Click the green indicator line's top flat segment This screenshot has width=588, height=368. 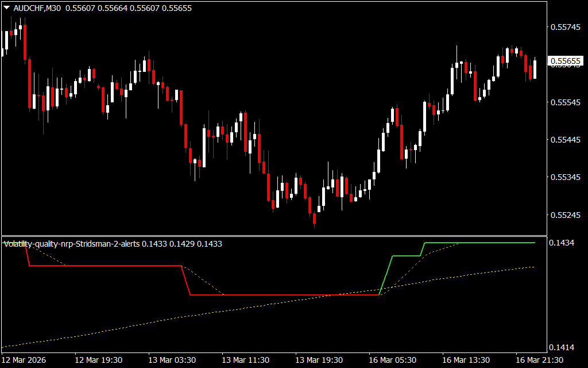pyautogui.click(x=482, y=243)
